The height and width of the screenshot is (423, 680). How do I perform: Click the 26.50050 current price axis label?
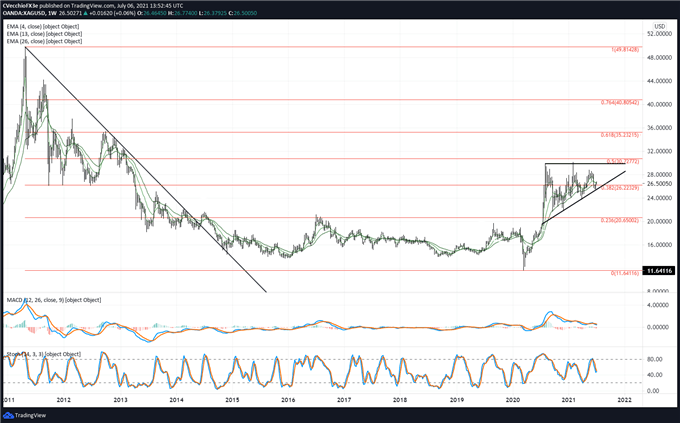(x=659, y=184)
